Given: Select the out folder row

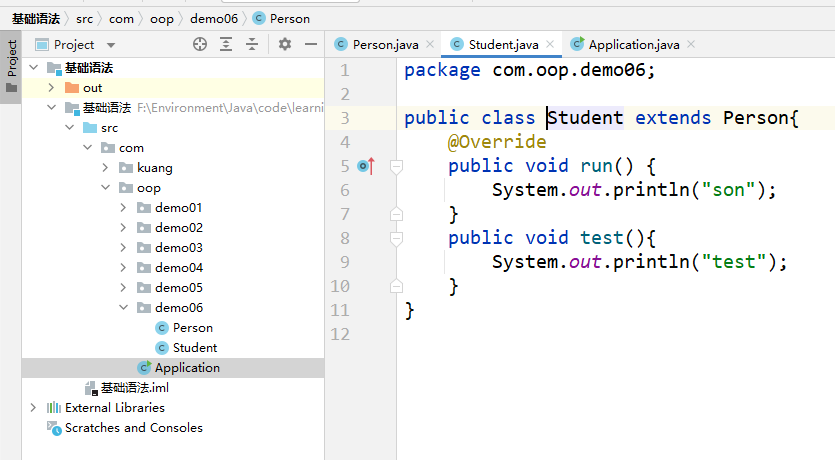Looking at the screenshot, I should tap(173, 87).
